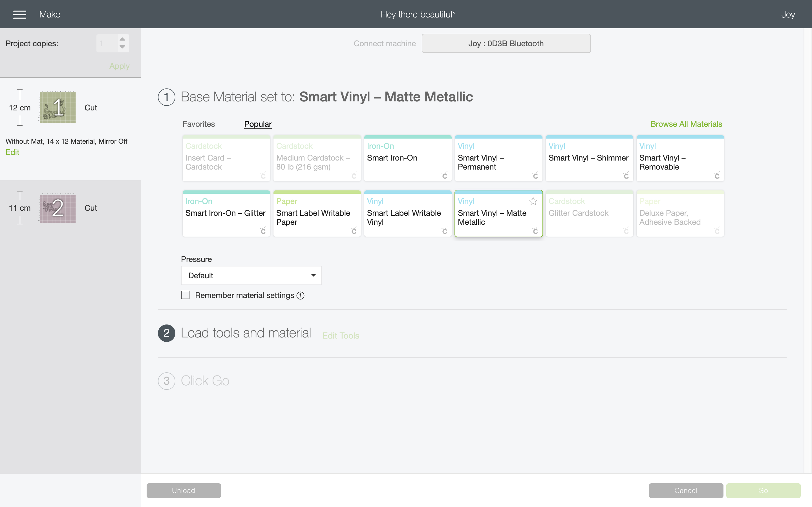Decrease project copies with down arrow

point(122,47)
